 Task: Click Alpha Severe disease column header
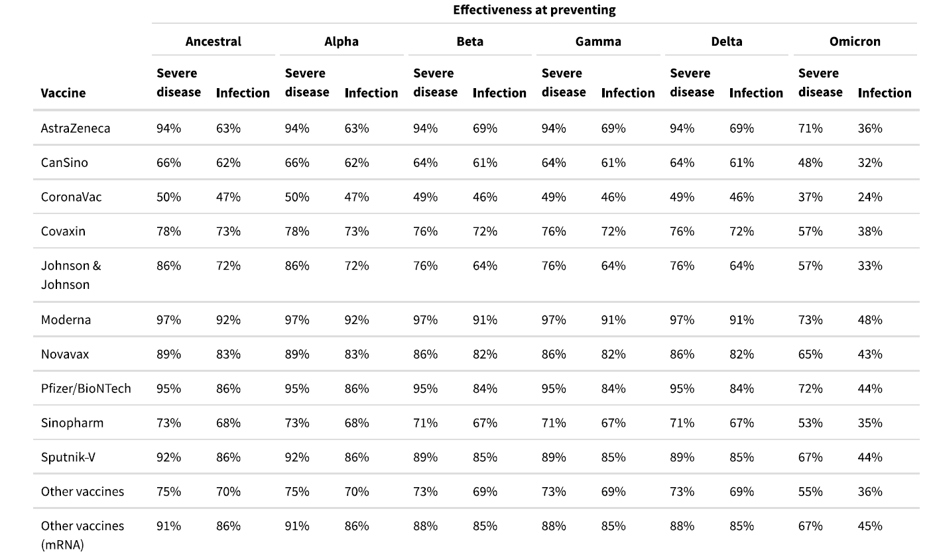point(307,83)
